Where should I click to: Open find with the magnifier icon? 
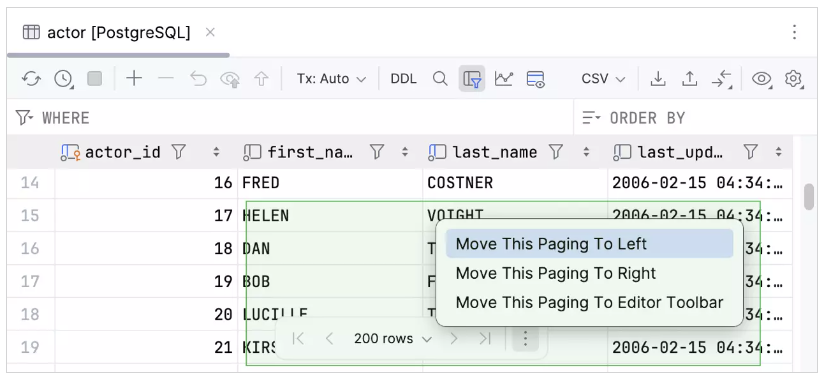440,79
